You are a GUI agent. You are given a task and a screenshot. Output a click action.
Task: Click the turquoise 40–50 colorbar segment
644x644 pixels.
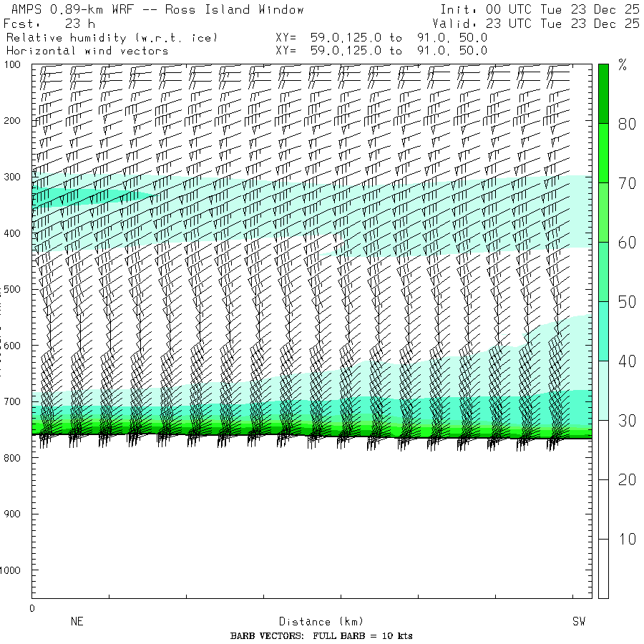604,331
